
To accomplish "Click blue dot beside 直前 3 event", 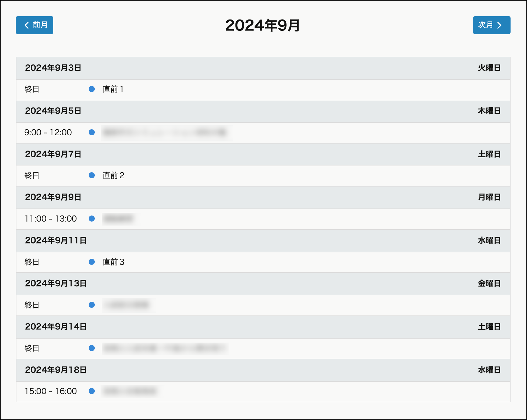I will click(x=92, y=262).
